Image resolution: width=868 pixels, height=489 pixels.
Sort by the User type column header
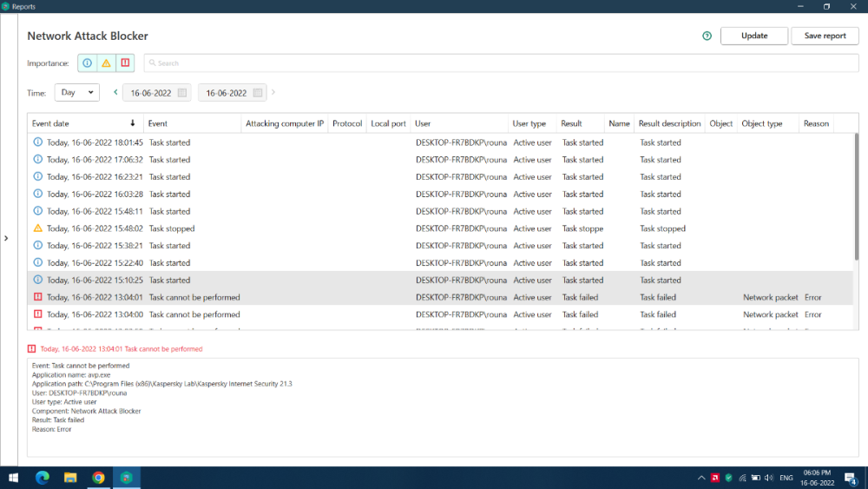[532, 123]
